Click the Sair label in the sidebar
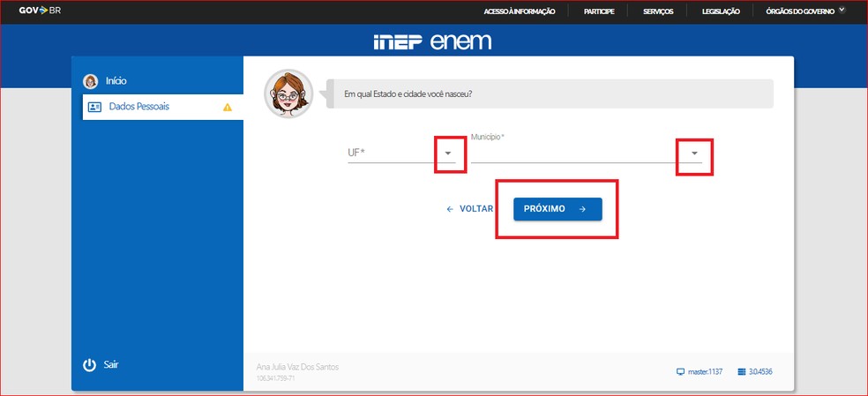This screenshot has height=396, width=868. coord(111,364)
